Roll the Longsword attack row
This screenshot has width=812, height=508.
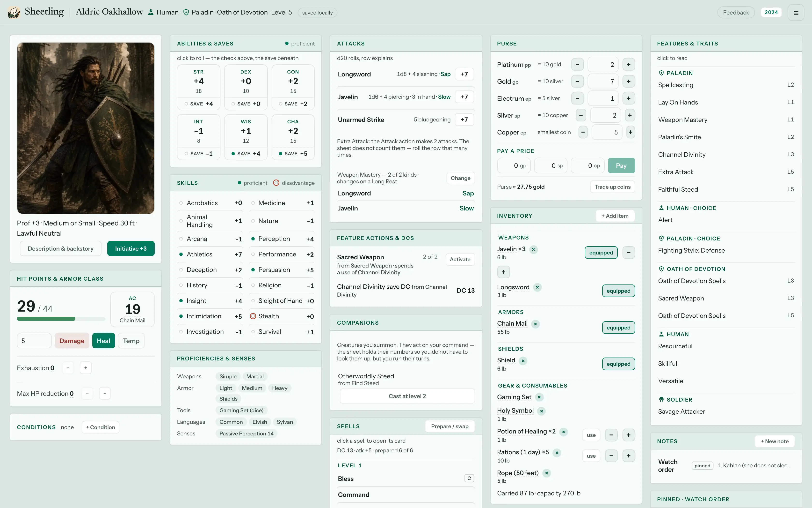point(406,74)
